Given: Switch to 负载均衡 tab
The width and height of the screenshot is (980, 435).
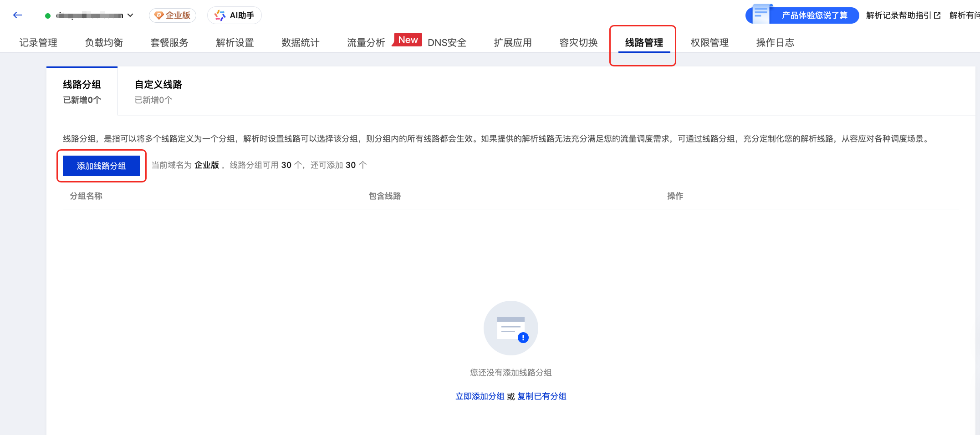Looking at the screenshot, I should click(x=104, y=43).
